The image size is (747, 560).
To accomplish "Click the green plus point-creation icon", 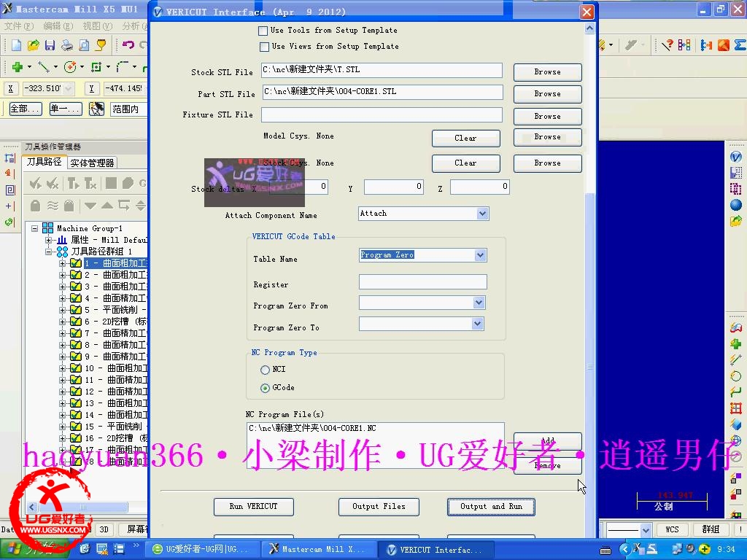I will (18, 67).
